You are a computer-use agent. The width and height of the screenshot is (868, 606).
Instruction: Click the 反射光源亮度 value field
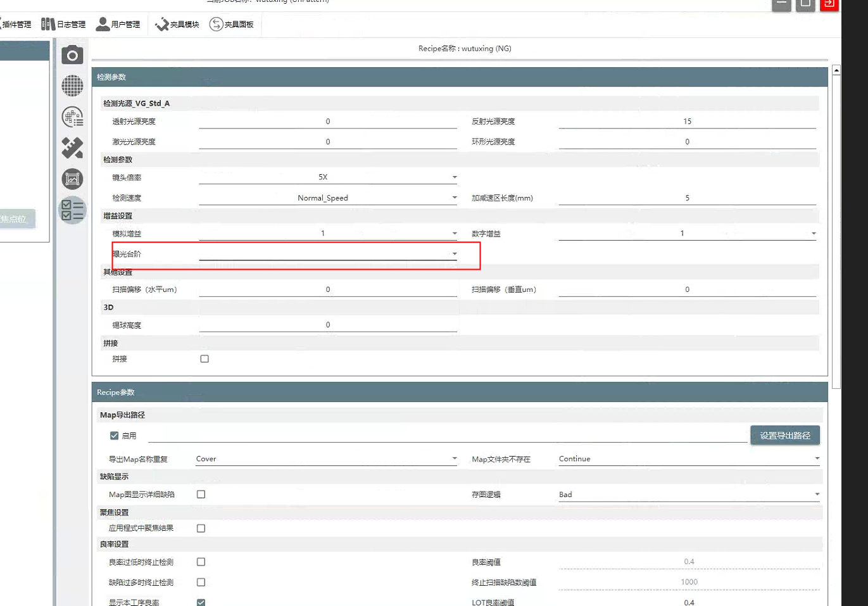pos(687,122)
